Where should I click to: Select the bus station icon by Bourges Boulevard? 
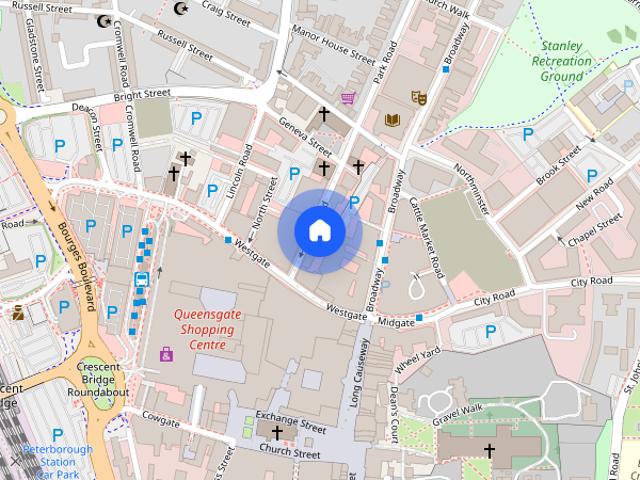click(141, 279)
